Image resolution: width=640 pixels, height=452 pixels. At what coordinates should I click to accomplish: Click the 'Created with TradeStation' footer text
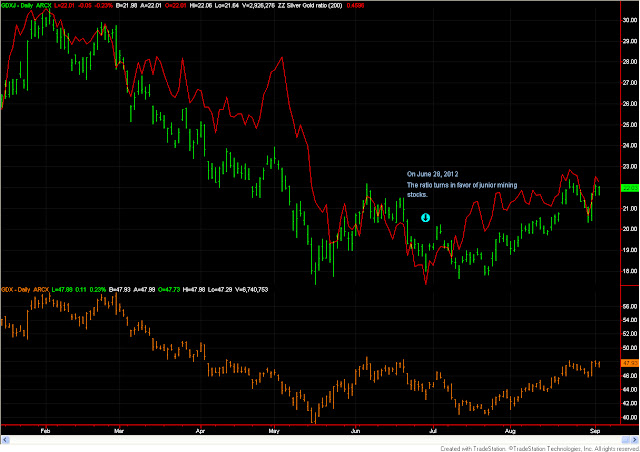[473, 449]
